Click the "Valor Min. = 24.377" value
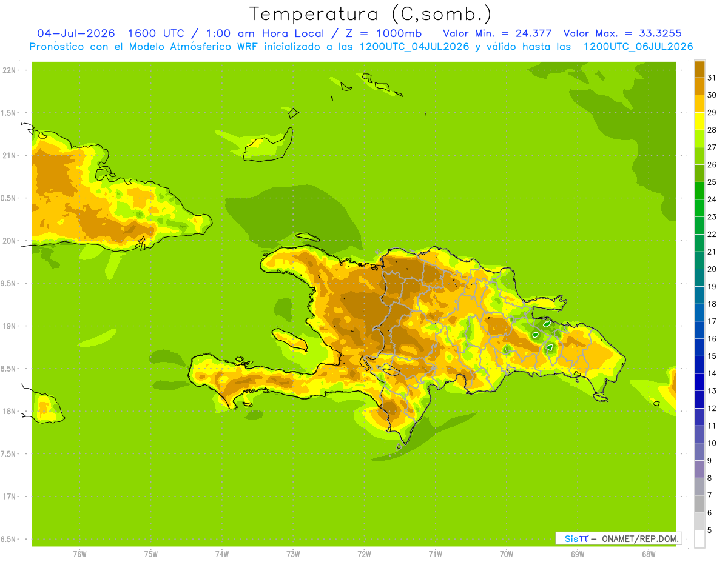Screen dimensions: 728x562 click(497, 33)
